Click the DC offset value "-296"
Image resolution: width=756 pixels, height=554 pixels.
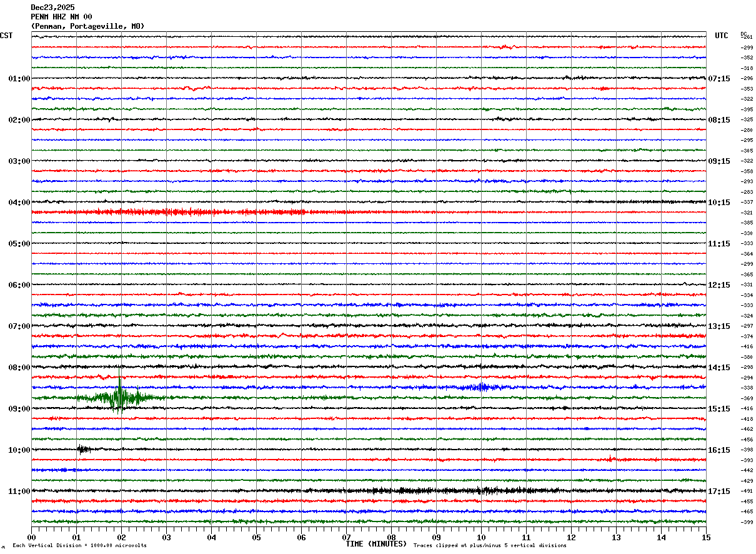[x=747, y=78]
